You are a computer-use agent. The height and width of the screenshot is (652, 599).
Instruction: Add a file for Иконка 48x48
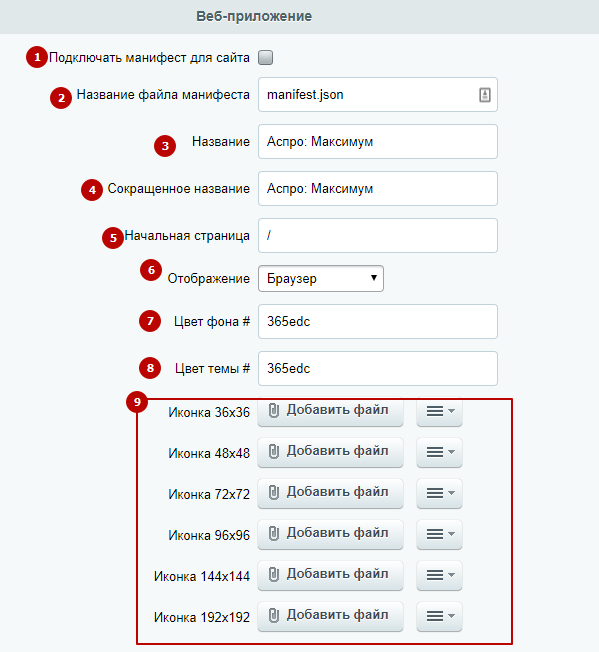pos(330,452)
